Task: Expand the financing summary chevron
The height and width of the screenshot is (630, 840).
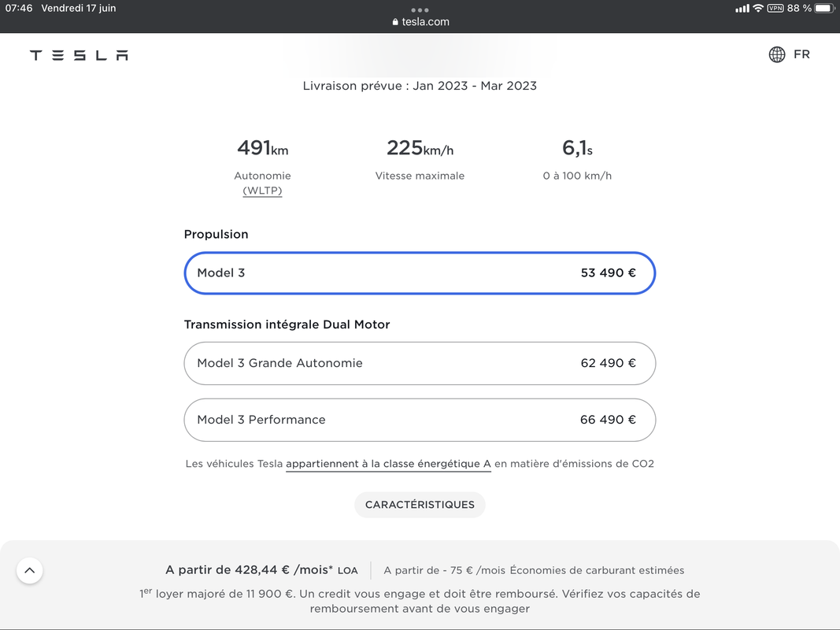Action: point(29,570)
